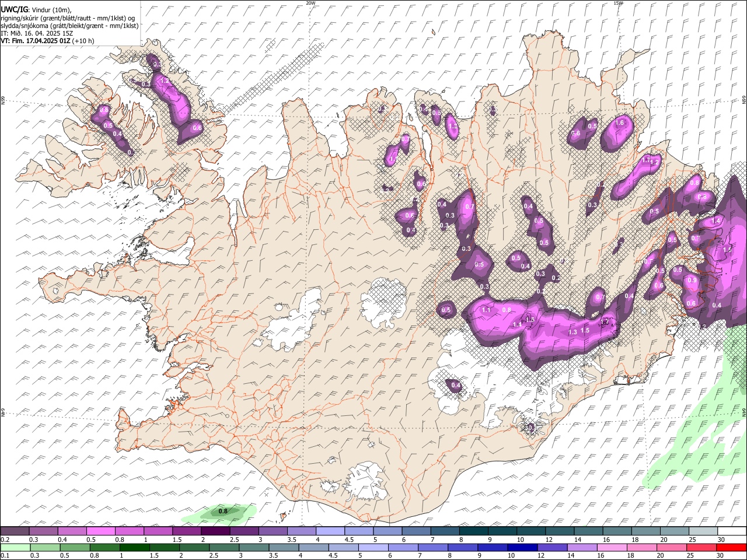Click the '0.1' label in the lower legend row
The width and height of the screenshot is (747, 560).
(x=5, y=555)
